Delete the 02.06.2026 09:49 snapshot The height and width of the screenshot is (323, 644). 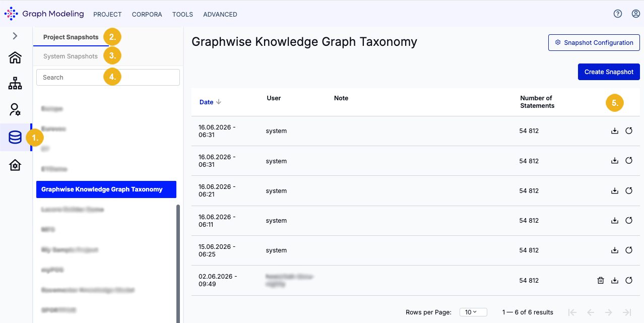point(600,281)
